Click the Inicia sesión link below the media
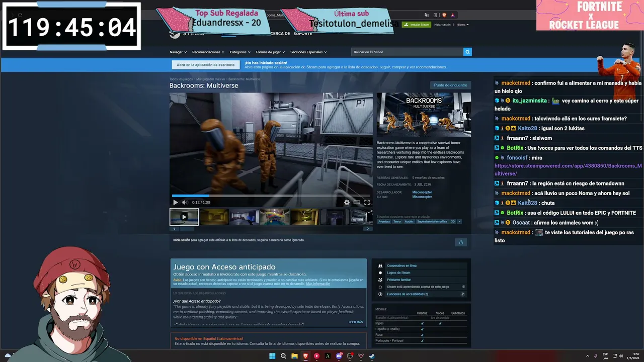 [182, 240]
